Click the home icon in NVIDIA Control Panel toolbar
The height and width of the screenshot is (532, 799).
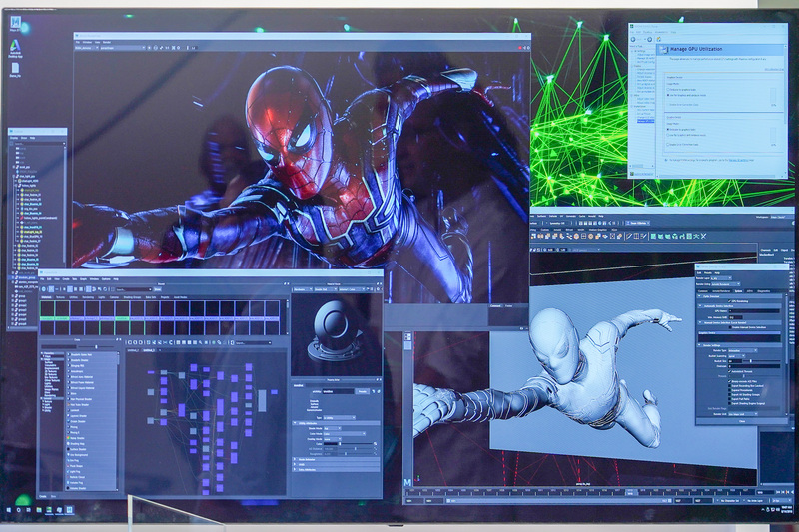pos(658,39)
